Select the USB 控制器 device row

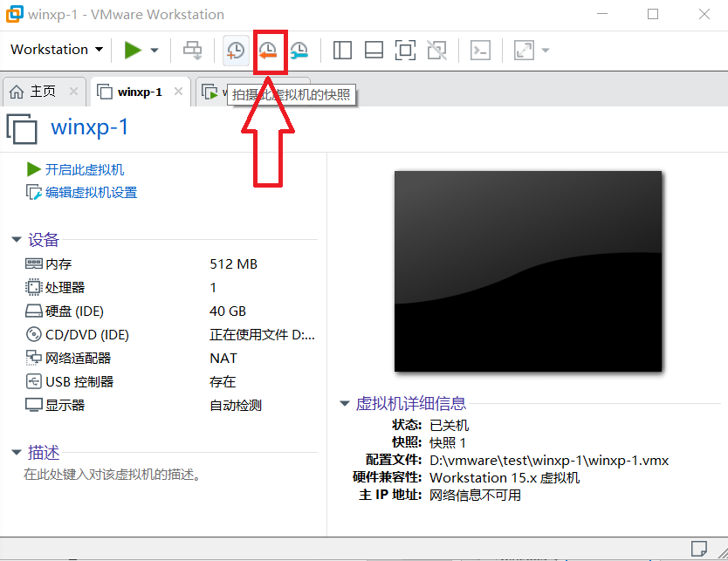[171, 382]
